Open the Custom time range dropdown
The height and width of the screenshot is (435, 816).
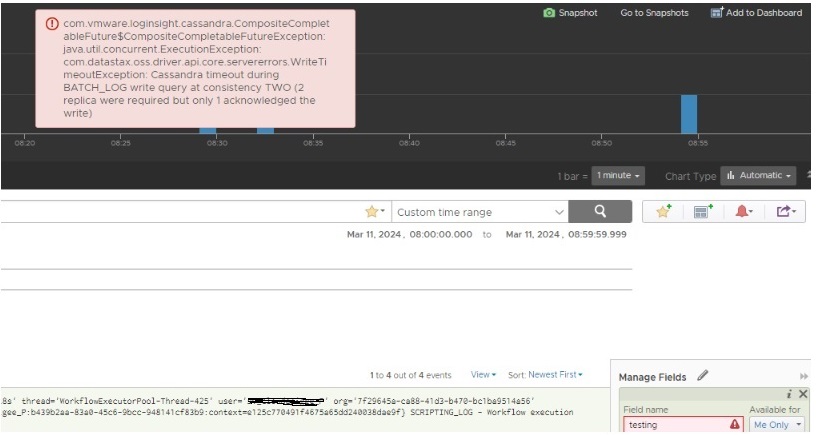pos(480,212)
